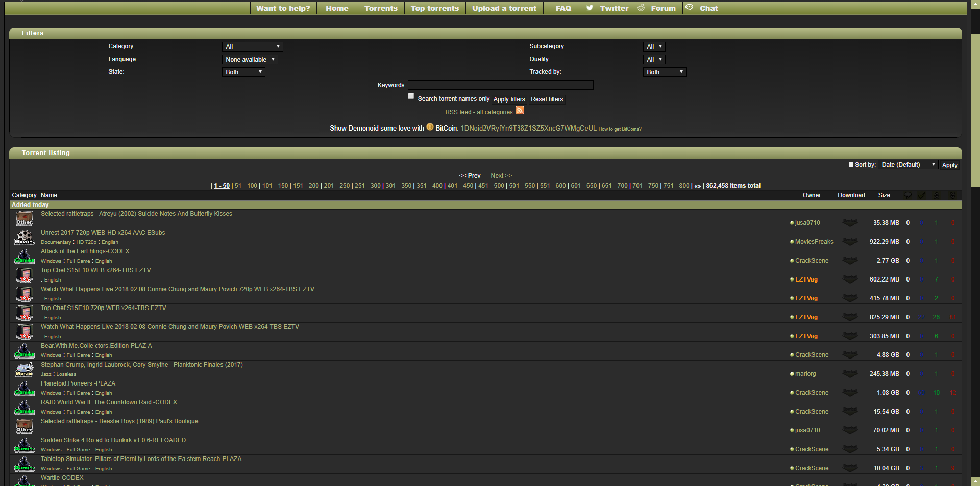Click TV category icon for Top Chef 720p

pos(24,313)
